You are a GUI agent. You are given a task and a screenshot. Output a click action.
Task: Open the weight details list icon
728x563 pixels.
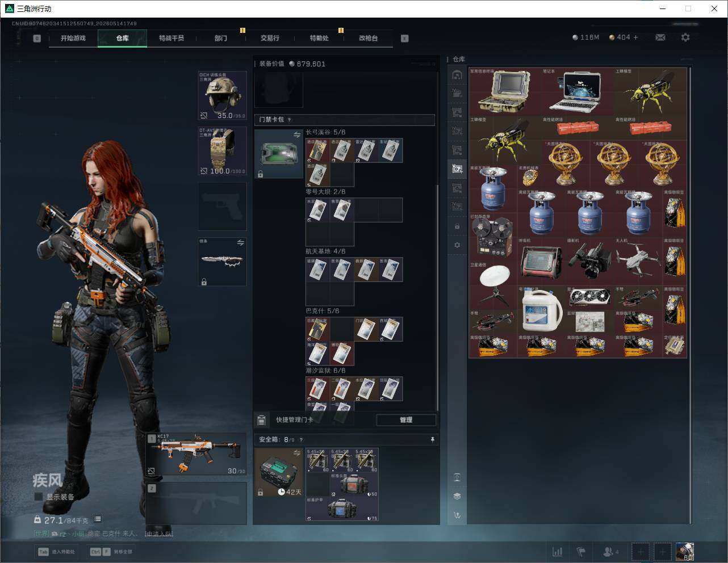coord(98,519)
